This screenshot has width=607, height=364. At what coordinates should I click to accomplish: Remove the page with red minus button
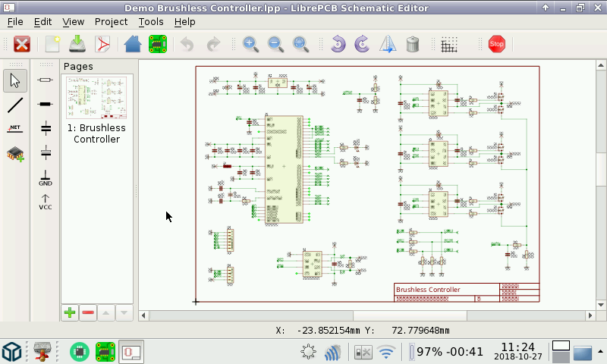tap(88, 312)
